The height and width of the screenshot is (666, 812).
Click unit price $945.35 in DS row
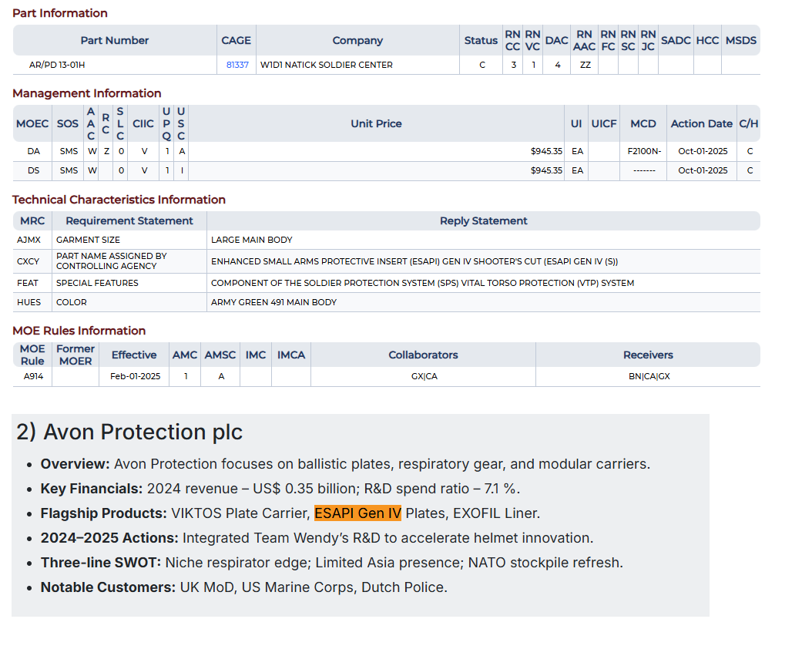point(546,170)
